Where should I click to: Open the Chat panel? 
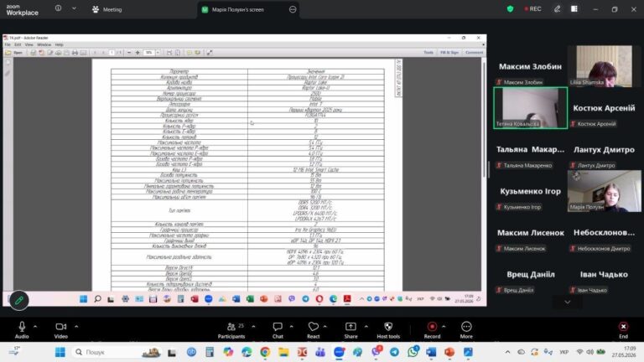pyautogui.click(x=278, y=330)
